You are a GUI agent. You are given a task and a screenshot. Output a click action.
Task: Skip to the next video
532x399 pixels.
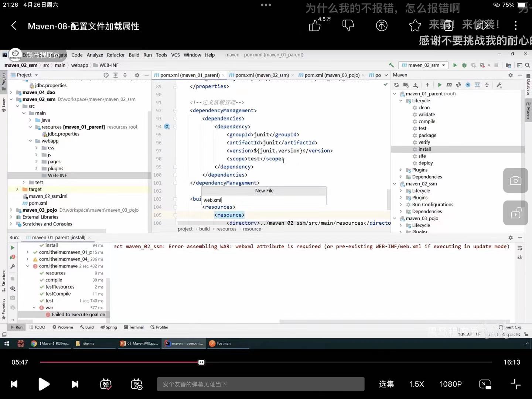75,384
